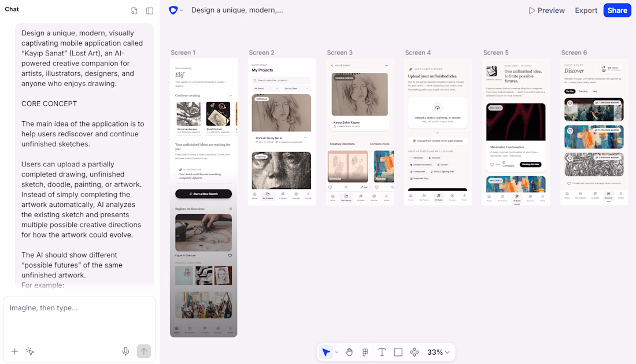Toggle heart on first Discover card in Screen 6

pyautogui.click(x=570, y=103)
